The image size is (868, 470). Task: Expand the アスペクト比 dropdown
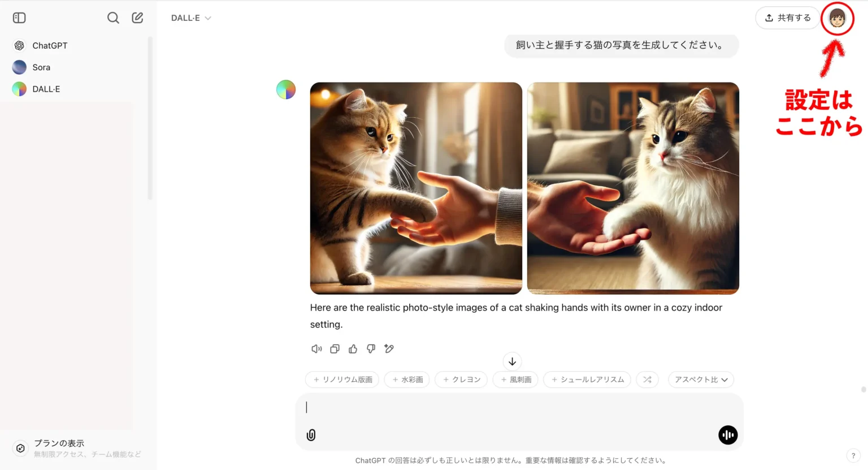701,380
